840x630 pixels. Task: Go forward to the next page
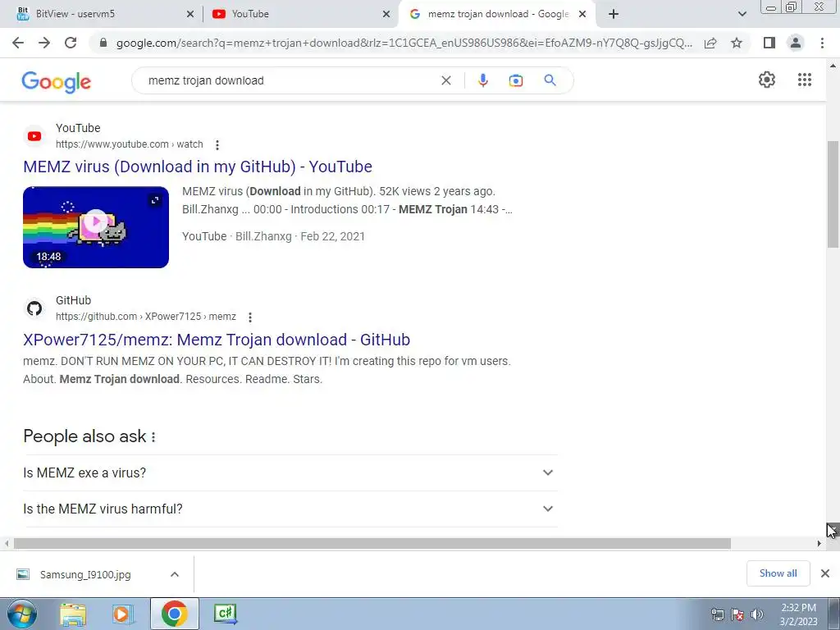(44, 43)
